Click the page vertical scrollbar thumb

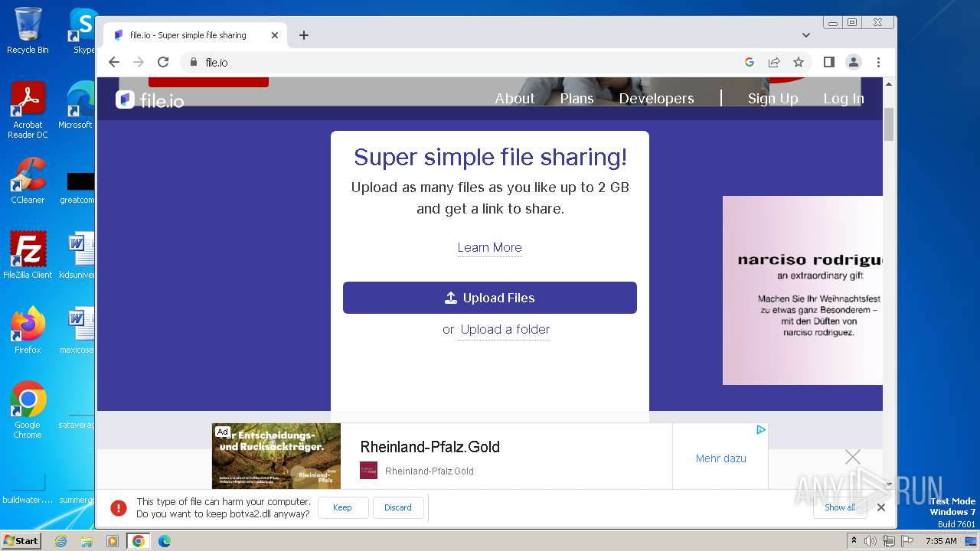coord(889,124)
